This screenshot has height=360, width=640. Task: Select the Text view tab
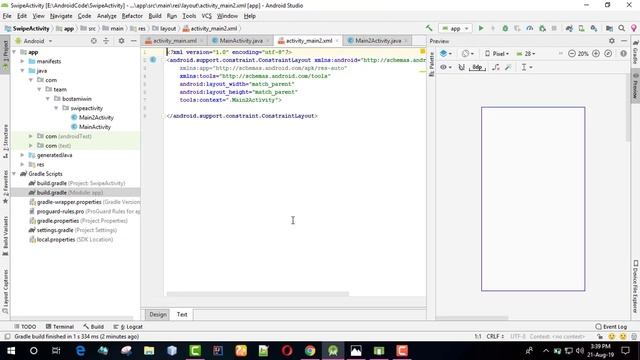point(182,314)
